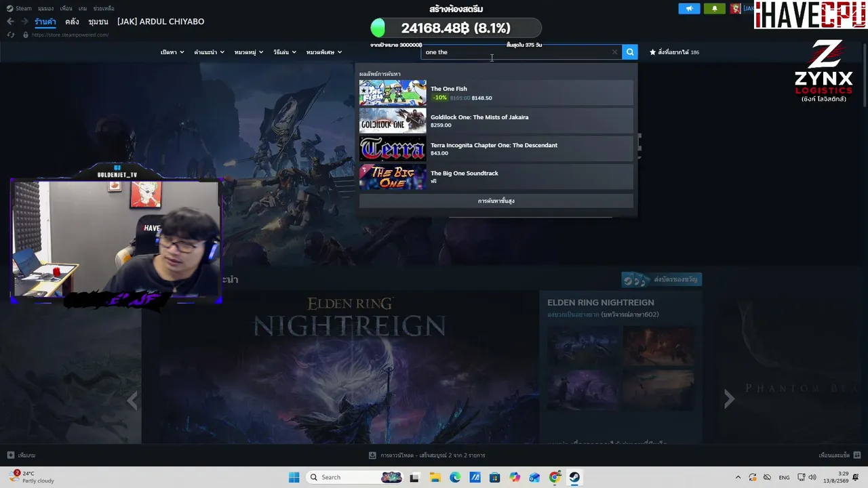Open the weather widget showing Partly cloudy
868x488 pixels.
(x=31, y=477)
